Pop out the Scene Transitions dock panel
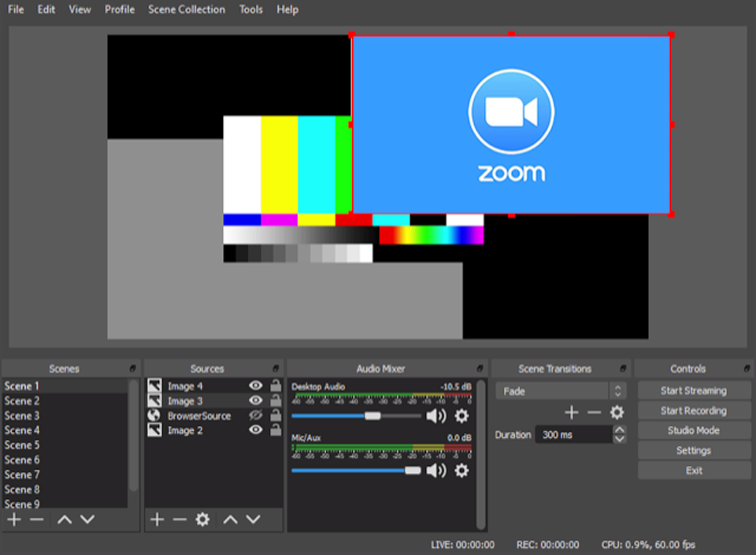Screen dimensions: 756x555 click(623, 368)
